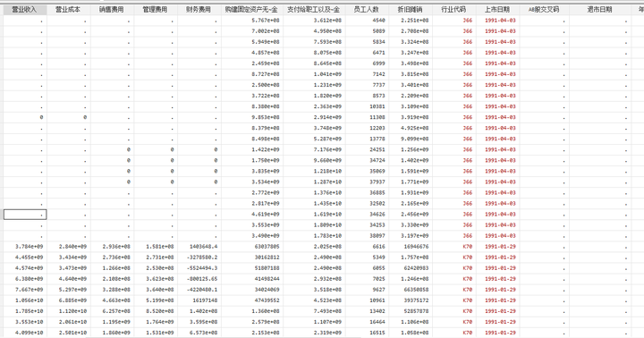Viewport: 644px width, 338px height.
Task: Click employee count cell 6471
Action: pos(367,53)
